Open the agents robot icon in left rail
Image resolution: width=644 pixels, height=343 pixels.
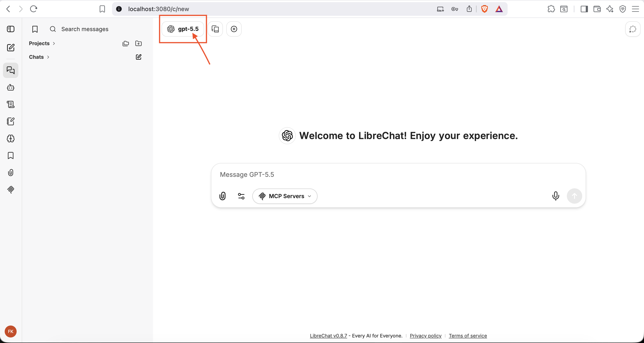(x=10, y=88)
